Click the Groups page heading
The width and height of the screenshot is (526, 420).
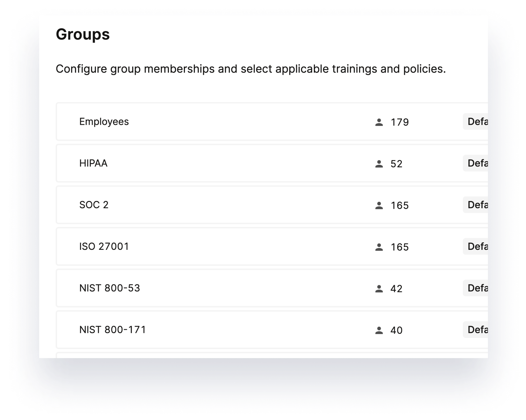[83, 35]
